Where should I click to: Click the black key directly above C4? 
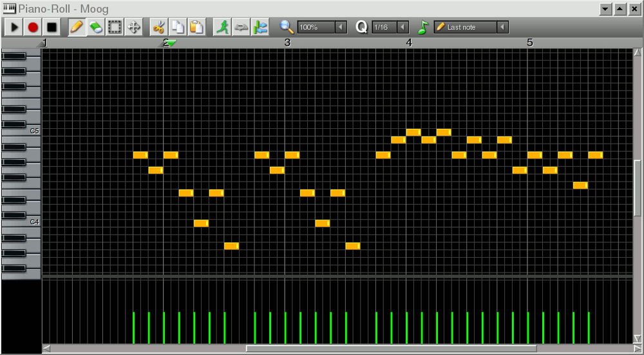(14, 215)
